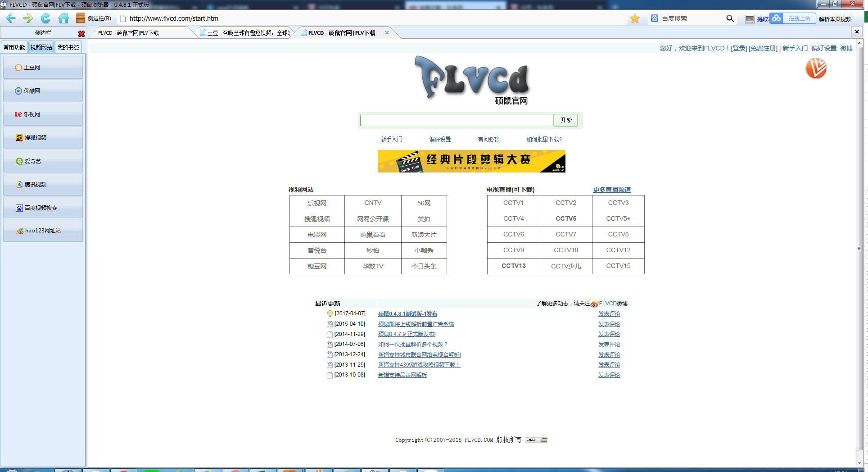868x472 pixels.
Task: Click the browser Back arrow
Action: (11, 18)
